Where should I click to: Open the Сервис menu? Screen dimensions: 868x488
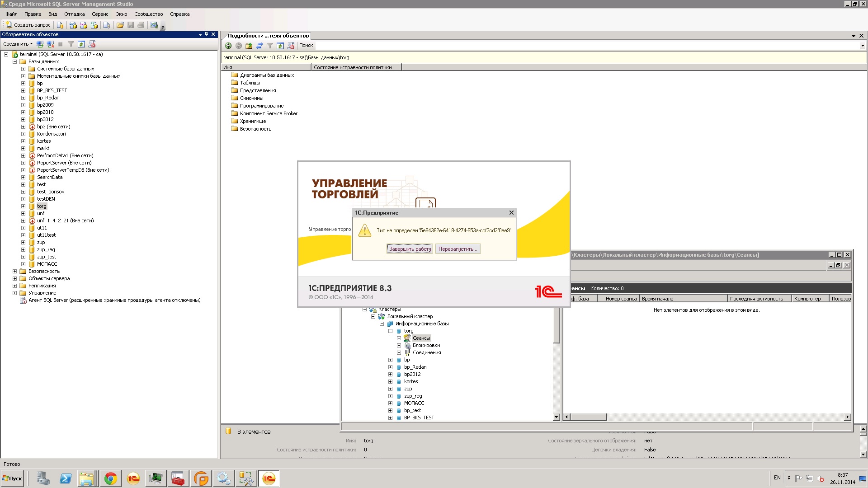click(100, 14)
